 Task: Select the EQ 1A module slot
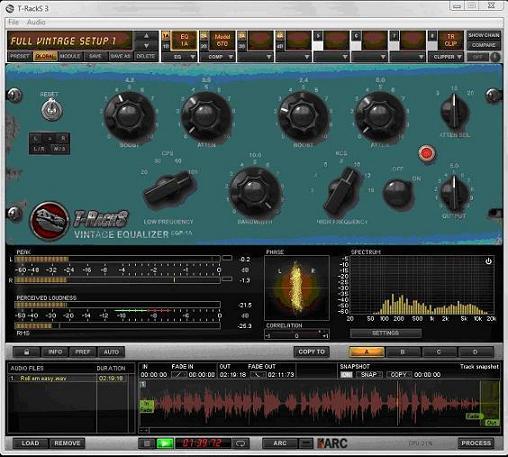click(184, 40)
